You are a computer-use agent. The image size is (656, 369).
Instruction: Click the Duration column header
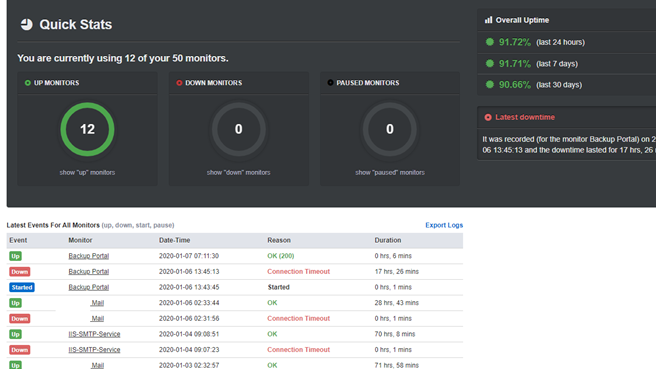click(388, 240)
